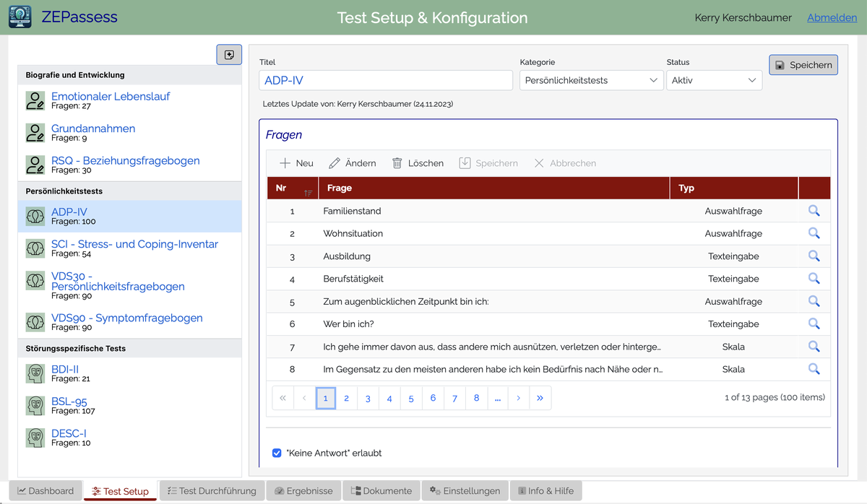Click user name Kerry Kerschbaumer in header
Viewport: 867px width, 504px height.
[743, 17]
